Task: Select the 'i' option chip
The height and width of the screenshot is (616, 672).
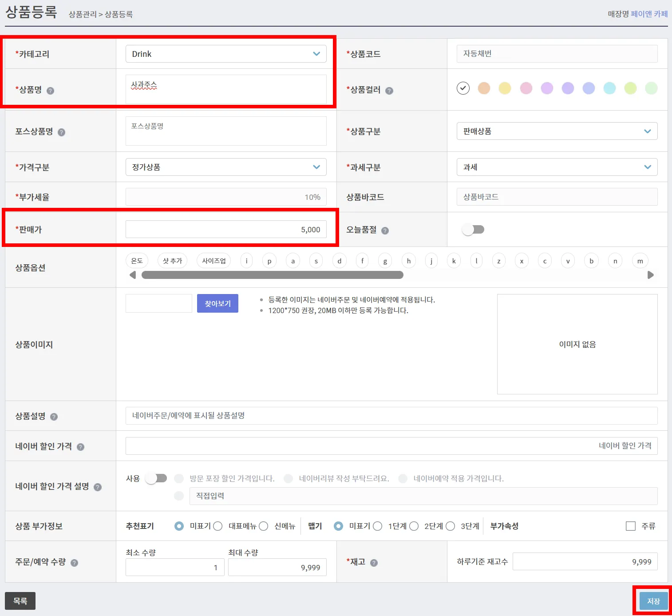Action: click(x=246, y=261)
